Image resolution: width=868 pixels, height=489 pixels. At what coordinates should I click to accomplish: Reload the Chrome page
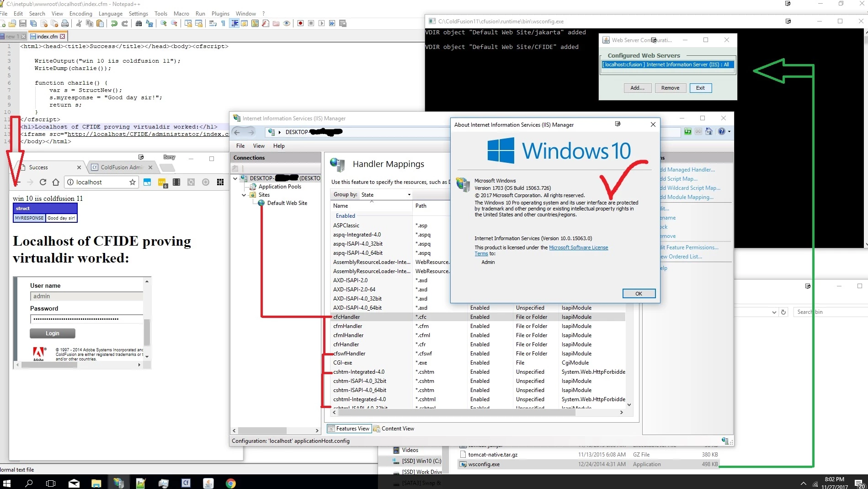(x=43, y=182)
